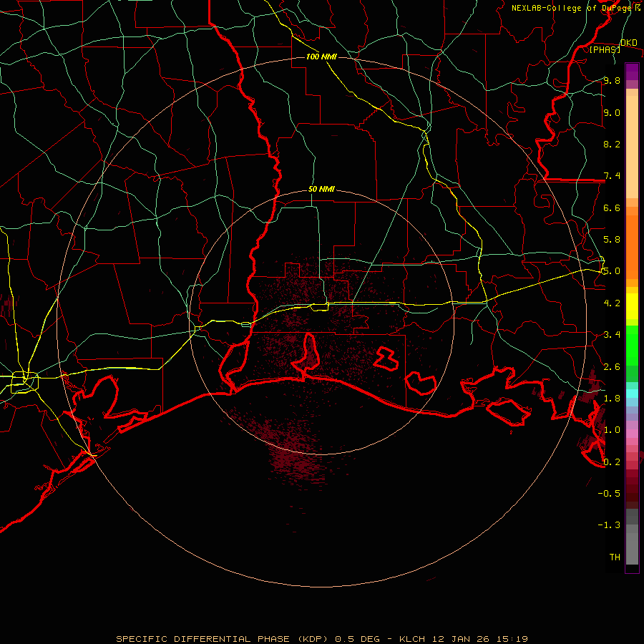644x644 pixels.
Task: Click the TH threshold label
Action: (615, 557)
